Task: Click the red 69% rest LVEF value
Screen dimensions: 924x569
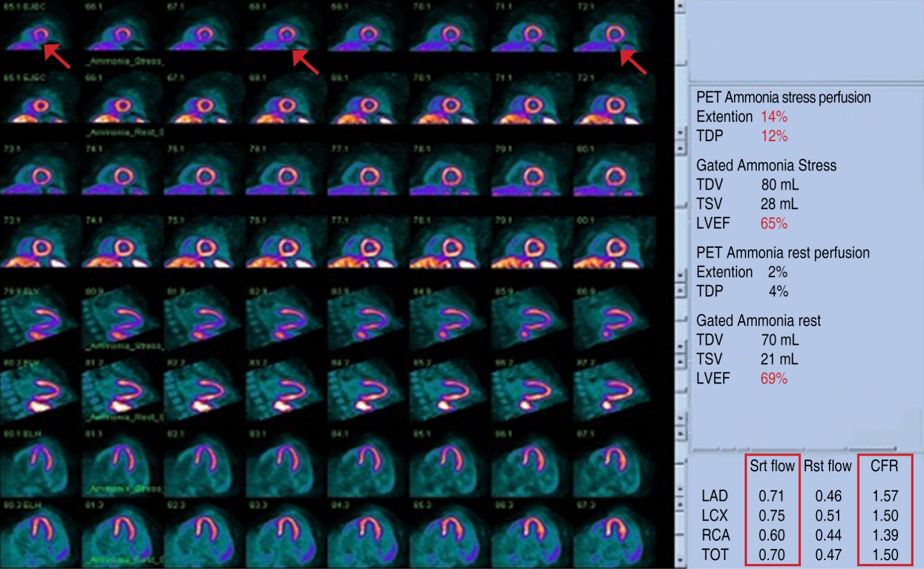Action: (x=774, y=378)
